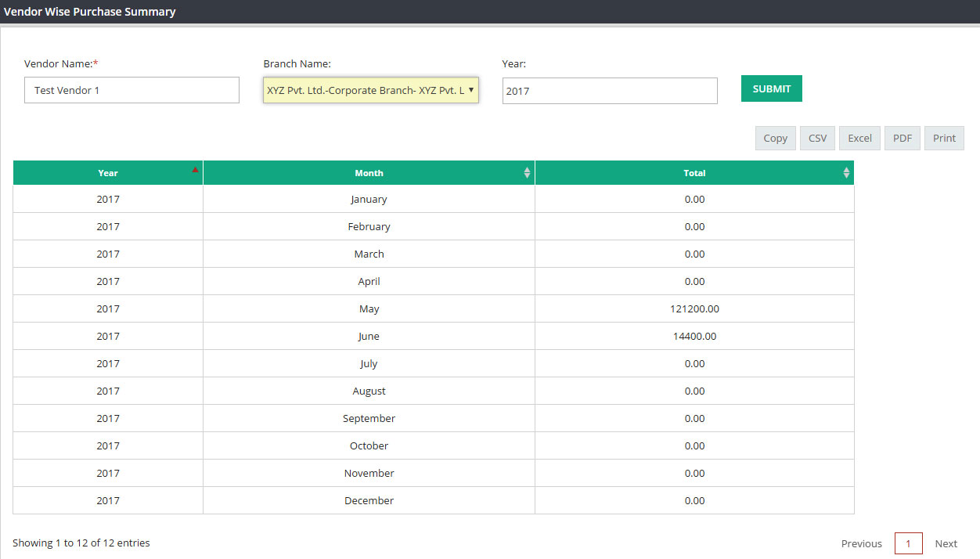Go to the Previous page
The image size is (980, 559).
click(862, 543)
